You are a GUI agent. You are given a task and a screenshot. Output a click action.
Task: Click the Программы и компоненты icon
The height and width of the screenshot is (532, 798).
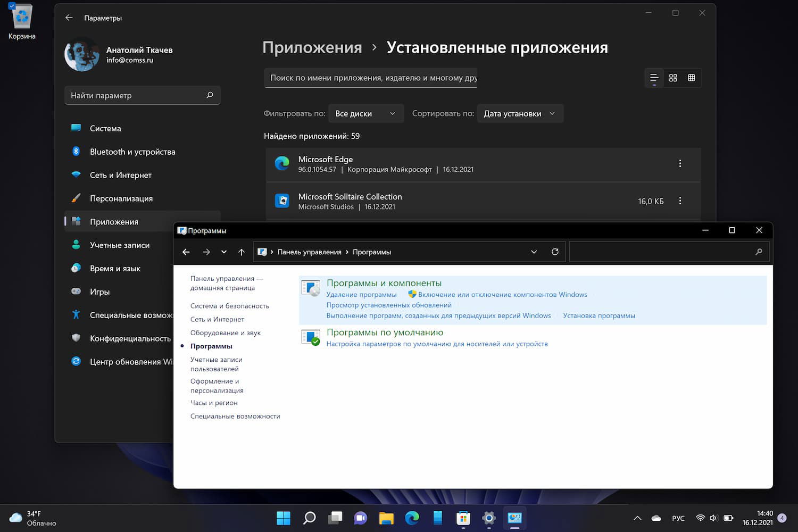tap(311, 288)
